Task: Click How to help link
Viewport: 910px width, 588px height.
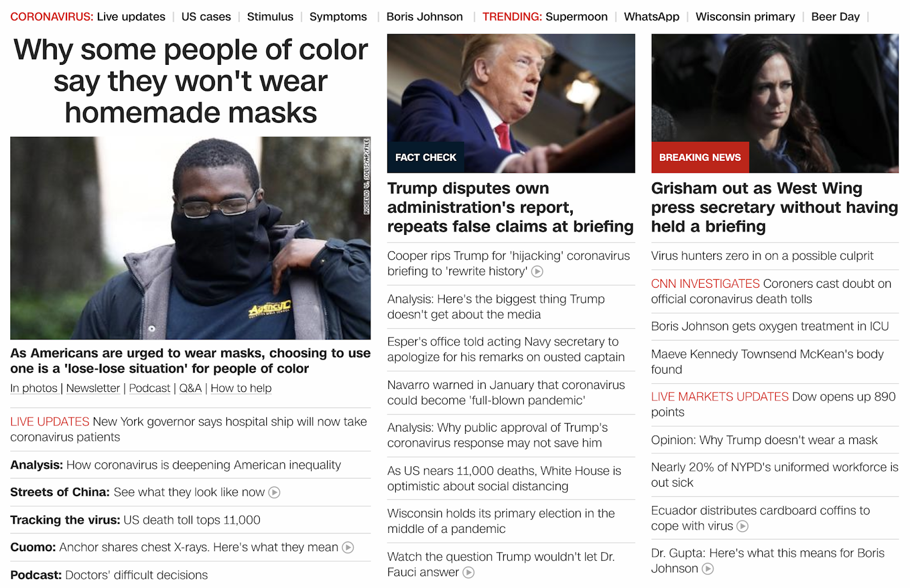Action: point(241,388)
